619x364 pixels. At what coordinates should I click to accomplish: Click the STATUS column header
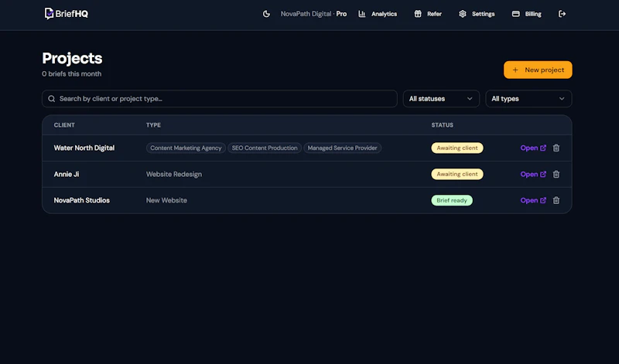point(442,125)
